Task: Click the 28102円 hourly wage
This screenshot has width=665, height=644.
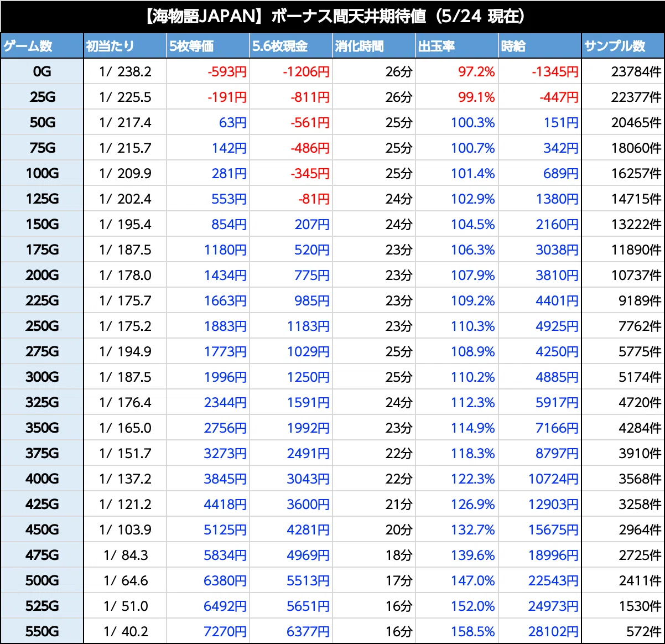Action: click(x=554, y=631)
